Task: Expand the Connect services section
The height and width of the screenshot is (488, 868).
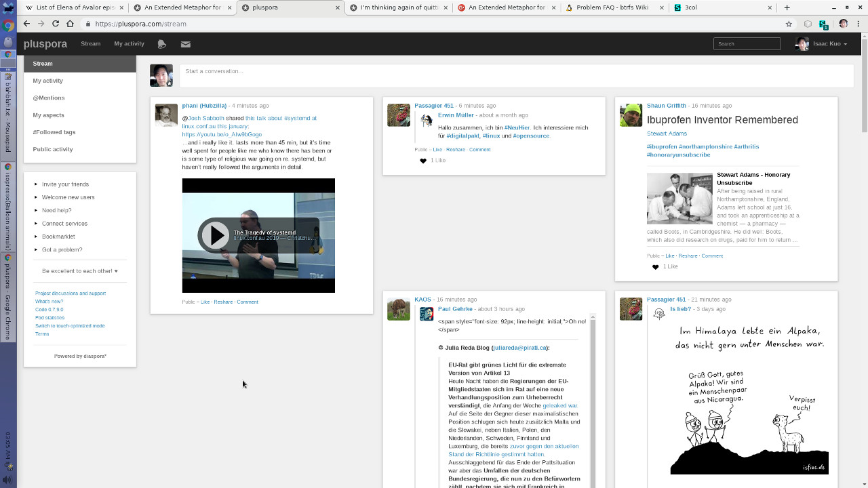Action: pos(64,224)
